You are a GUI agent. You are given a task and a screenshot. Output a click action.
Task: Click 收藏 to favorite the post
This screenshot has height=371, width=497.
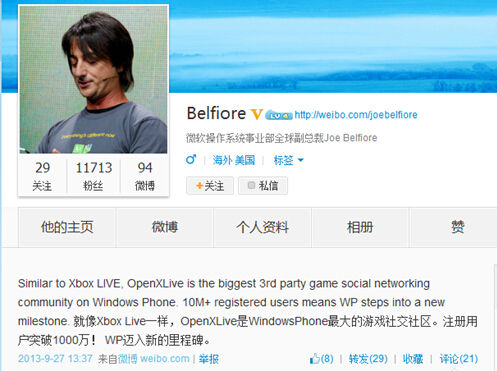coord(413,359)
